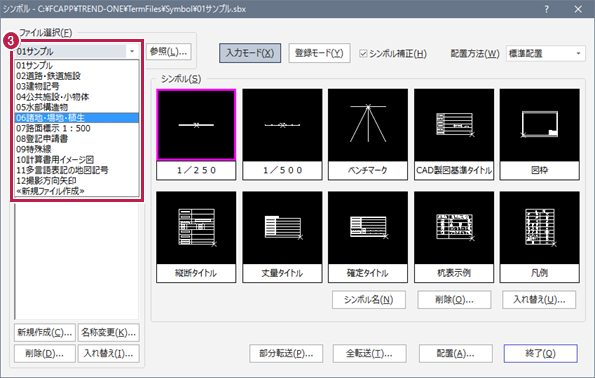Click the 参照 browse button
Viewport: 595px width, 378px height.
tap(168, 51)
